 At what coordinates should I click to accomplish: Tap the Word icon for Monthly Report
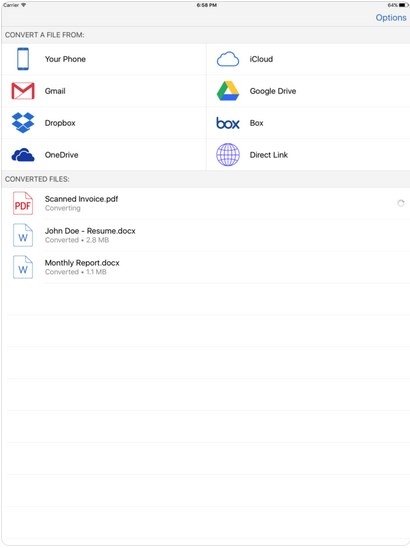[23, 267]
